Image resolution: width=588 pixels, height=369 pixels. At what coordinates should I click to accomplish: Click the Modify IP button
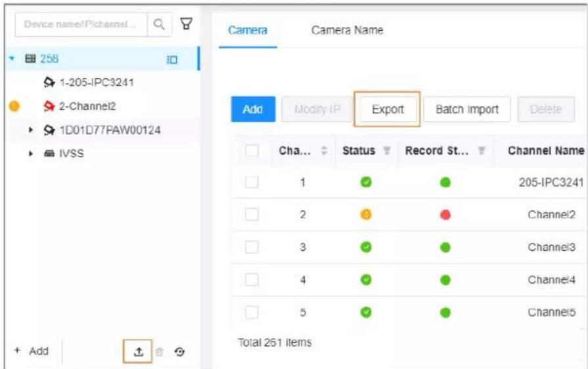317,110
